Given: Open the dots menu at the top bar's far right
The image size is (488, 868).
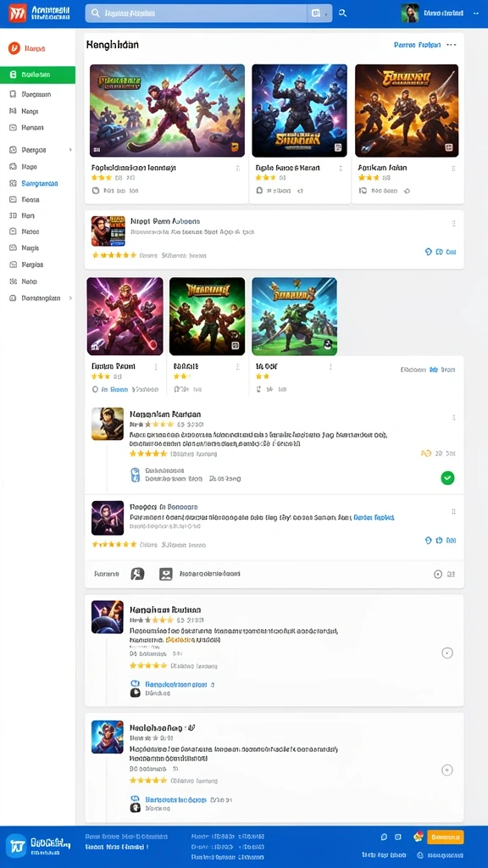Looking at the screenshot, I should coord(476,13).
